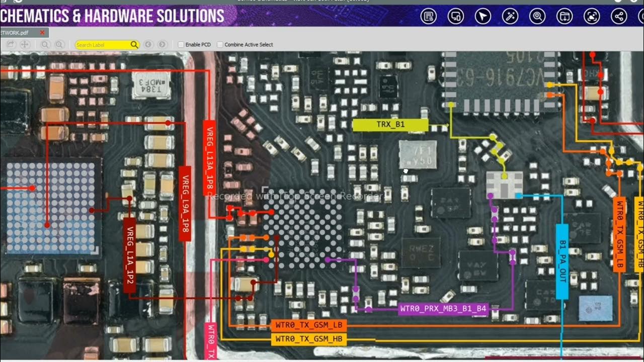Click the zoom out magnifier icon

[x=45, y=45]
